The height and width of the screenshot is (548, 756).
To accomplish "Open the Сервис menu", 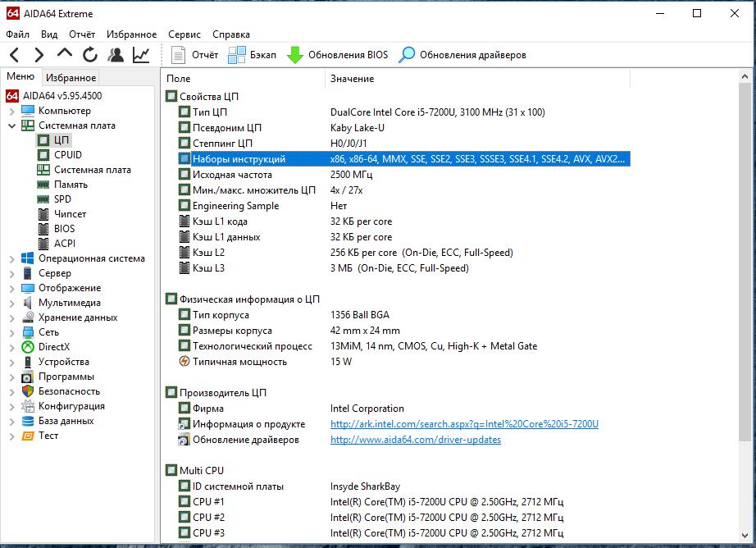I will [184, 34].
